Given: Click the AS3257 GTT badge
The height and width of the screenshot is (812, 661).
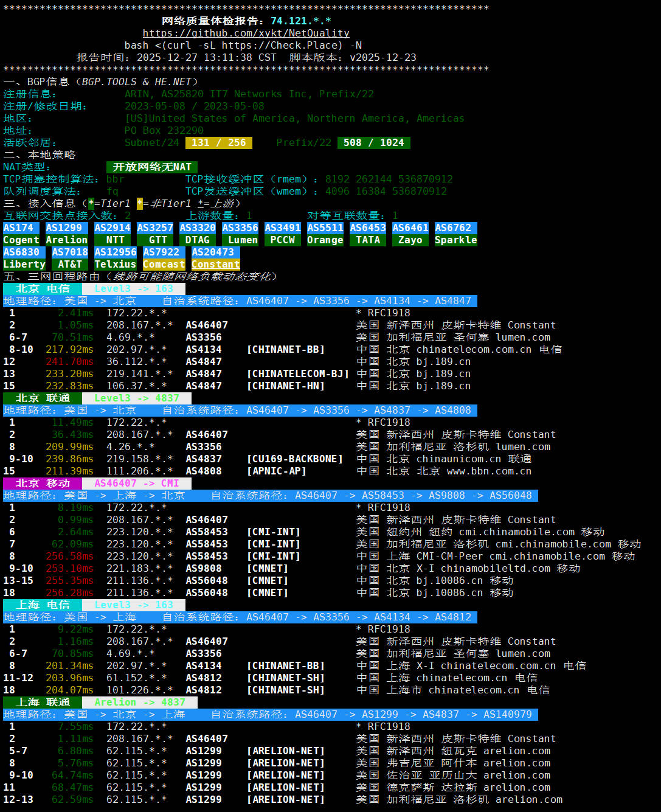Looking at the screenshot, I should pos(155,234).
